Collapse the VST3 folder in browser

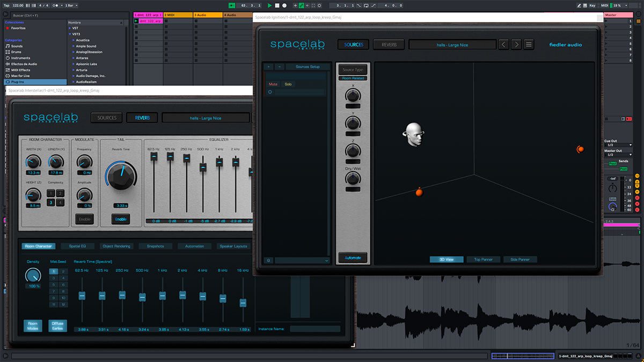pyautogui.click(x=70, y=34)
